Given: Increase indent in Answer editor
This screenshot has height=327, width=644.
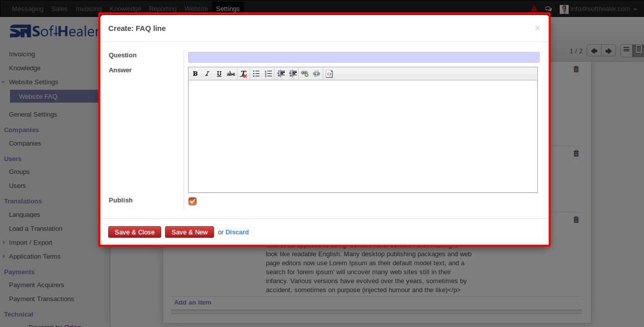Looking at the screenshot, I should (x=293, y=74).
